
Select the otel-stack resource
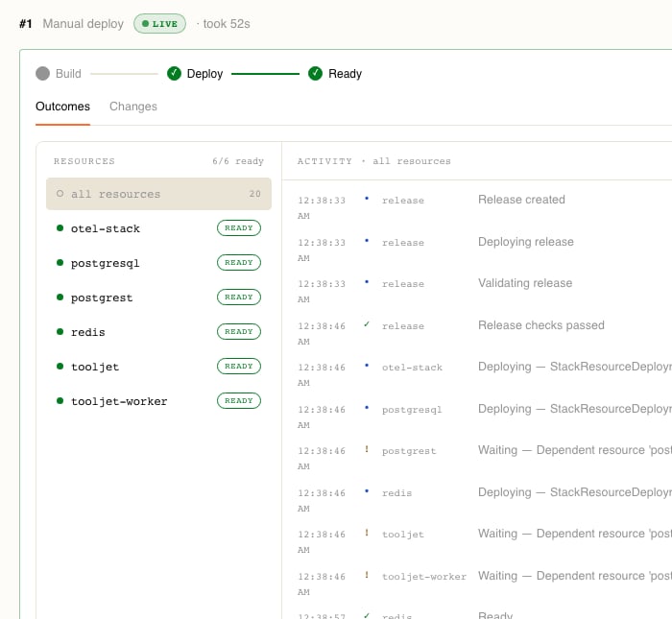click(158, 228)
